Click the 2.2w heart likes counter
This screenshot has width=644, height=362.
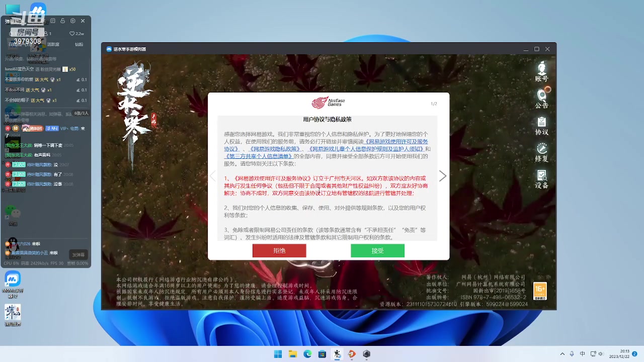pos(77,34)
